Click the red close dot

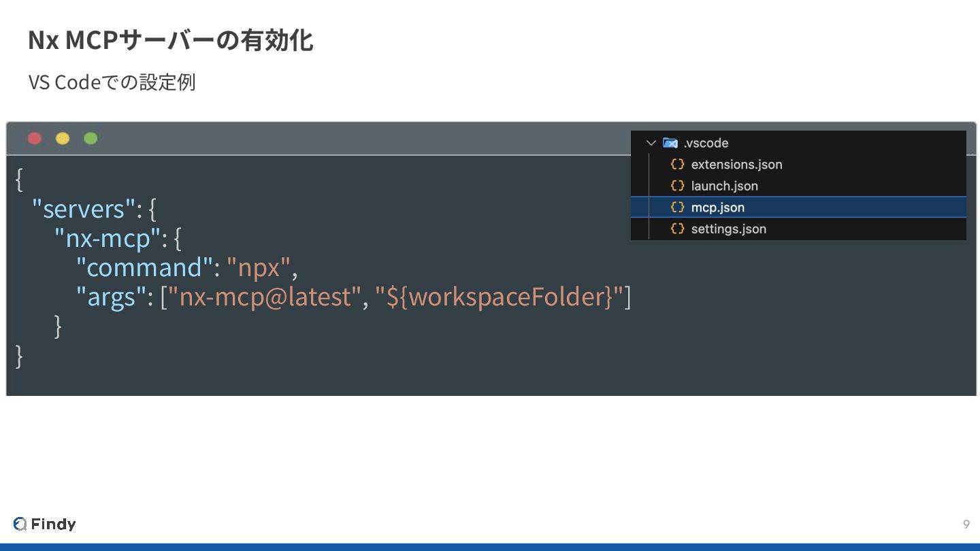[35, 139]
